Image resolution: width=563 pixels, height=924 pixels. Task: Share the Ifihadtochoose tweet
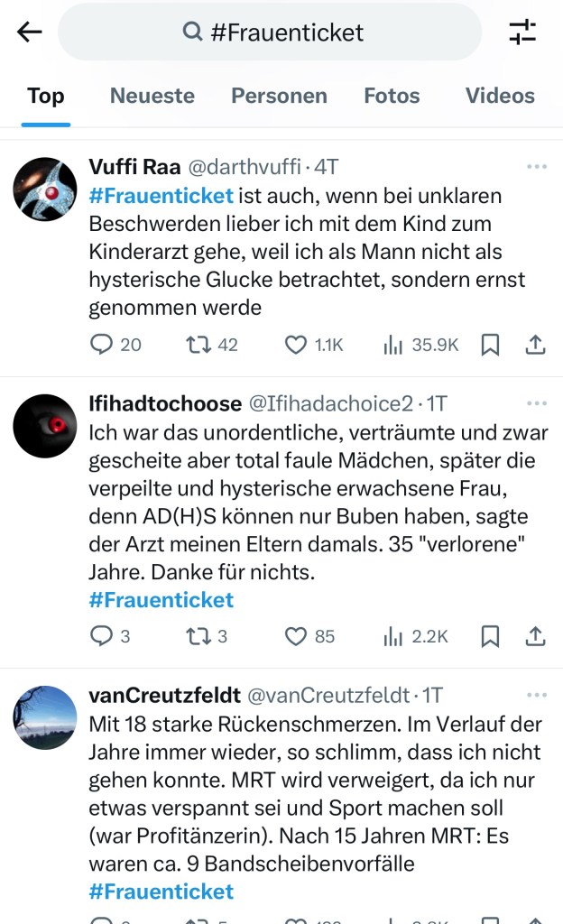534,636
